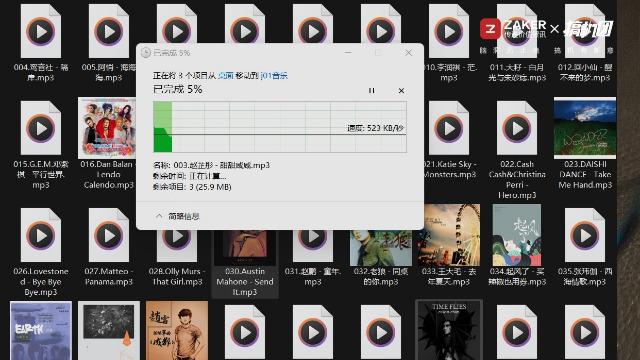Collapse the details with the chevron arrow
This screenshot has height=360, width=640.
coord(159,216)
